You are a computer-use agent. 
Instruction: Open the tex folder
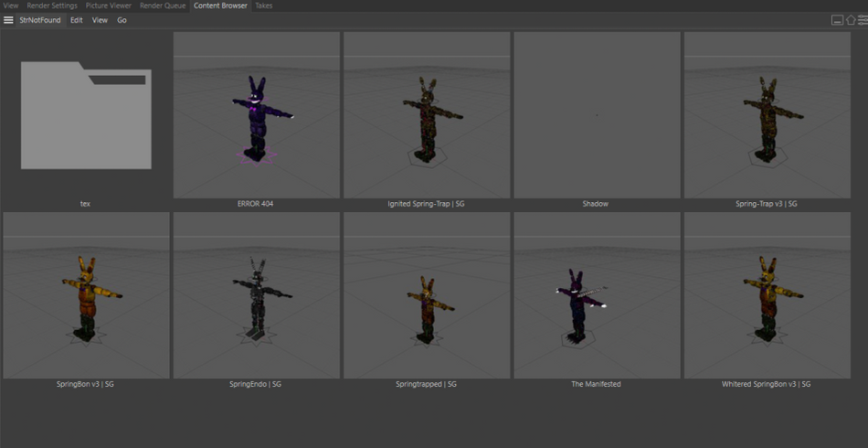86,115
